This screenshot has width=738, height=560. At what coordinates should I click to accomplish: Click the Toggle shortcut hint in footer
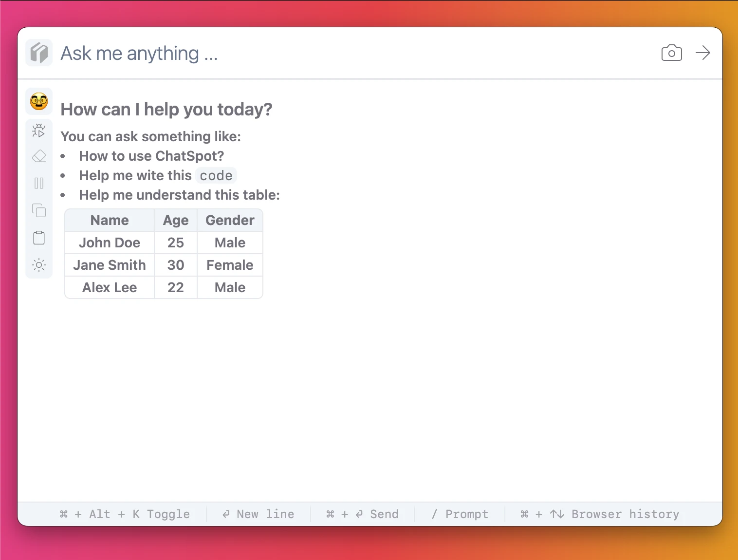click(x=125, y=514)
